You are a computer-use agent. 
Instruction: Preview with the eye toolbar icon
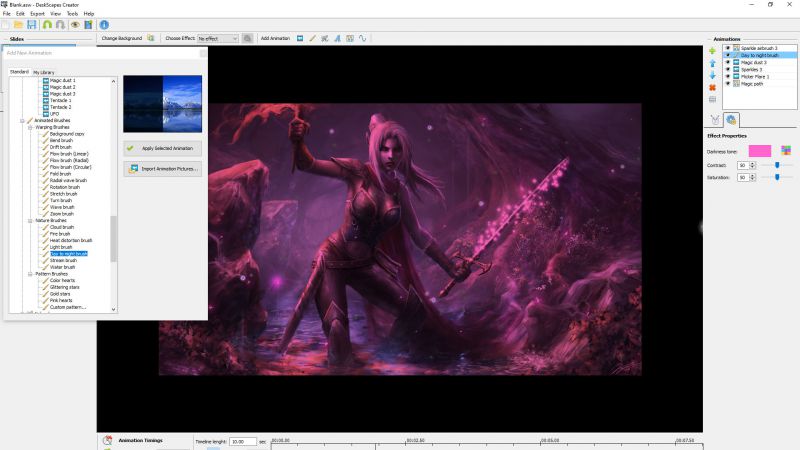coord(75,24)
